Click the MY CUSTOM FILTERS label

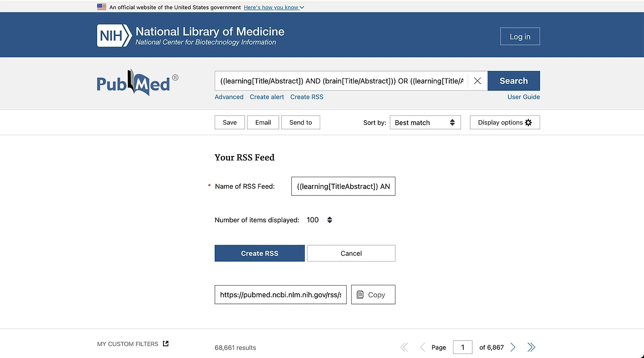tap(128, 344)
